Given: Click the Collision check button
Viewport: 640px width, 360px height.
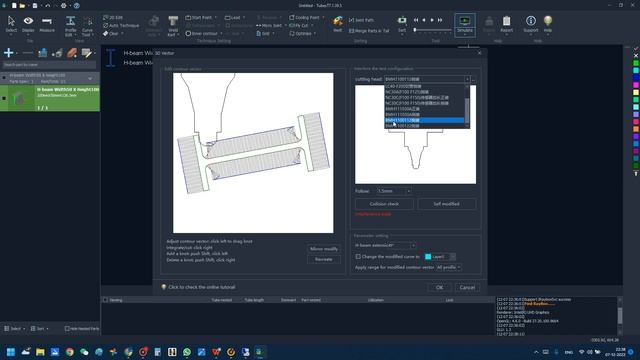Looking at the screenshot, I should (384, 204).
